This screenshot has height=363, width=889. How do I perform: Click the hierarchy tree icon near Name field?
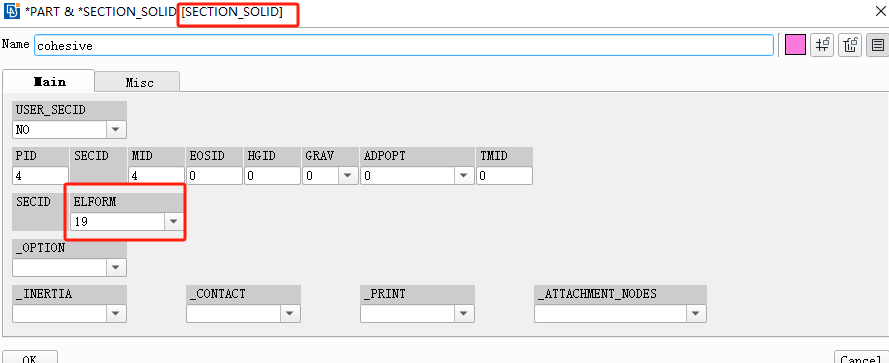pyautogui.click(x=850, y=45)
